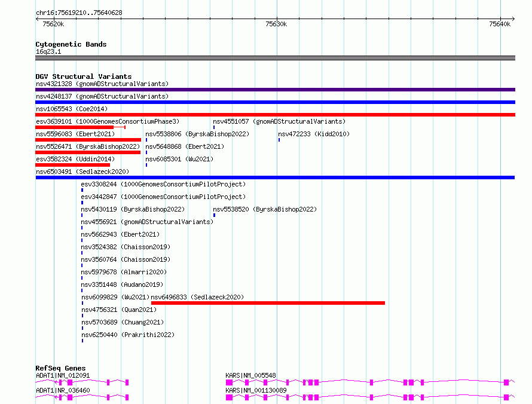Click the nsv4551057 gnomAD variant label
The height and width of the screenshot is (404, 532).
tap(279, 121)
